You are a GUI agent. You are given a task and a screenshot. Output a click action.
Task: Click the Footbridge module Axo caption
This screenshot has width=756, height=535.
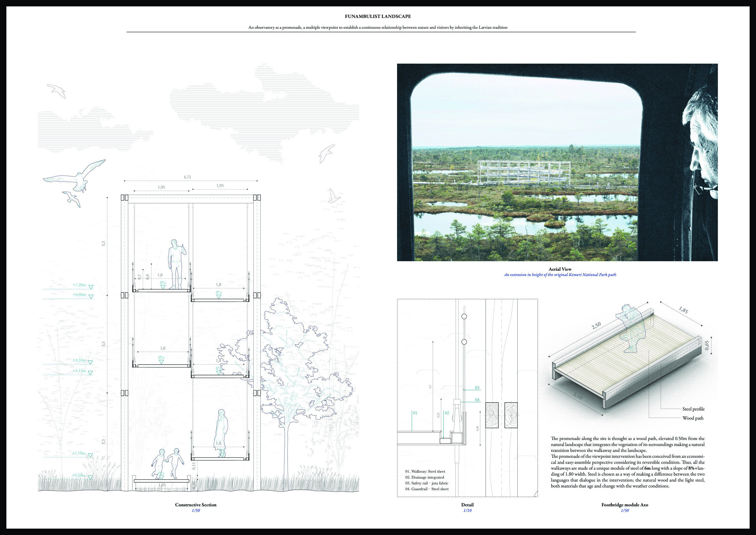625,505
